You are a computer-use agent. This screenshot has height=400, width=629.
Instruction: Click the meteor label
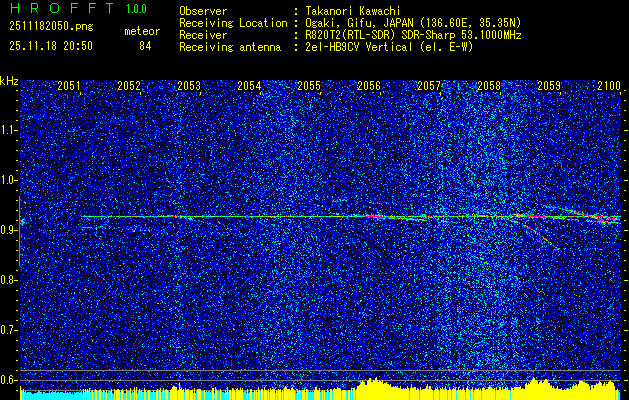pos(142,31)
